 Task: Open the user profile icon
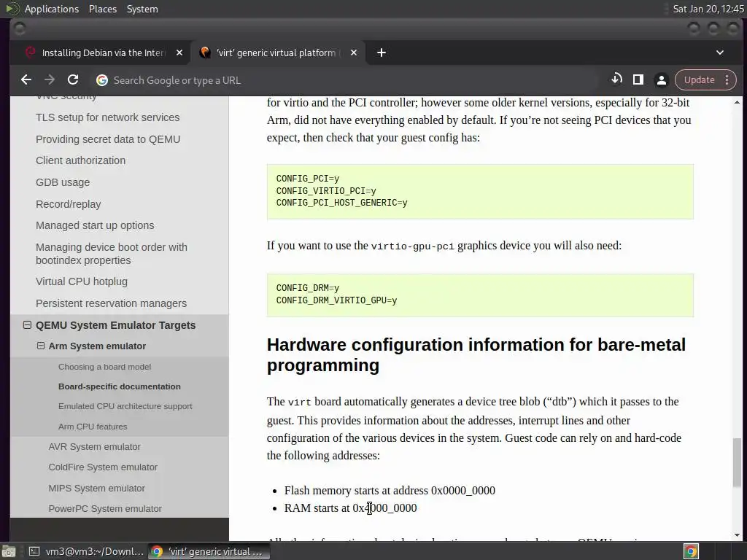tap(661, 80)
